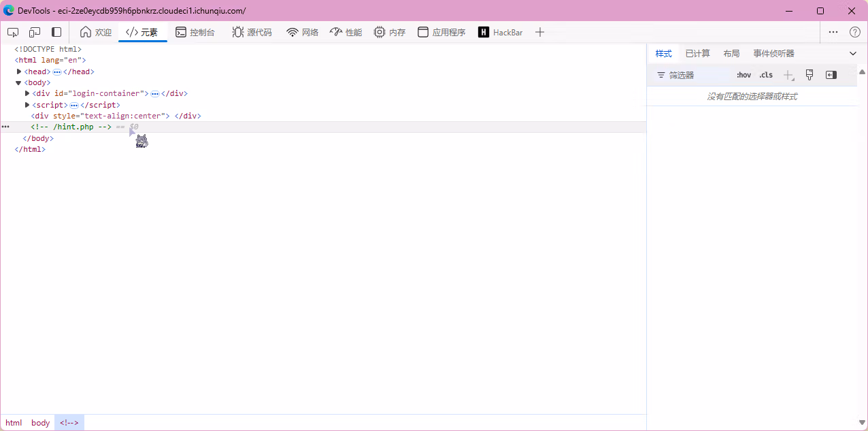Switch to the 布局 layout tab
Image resolution: width=868 pixels, height=431 pixels.
pyautogui.click(x=731, y=54)
